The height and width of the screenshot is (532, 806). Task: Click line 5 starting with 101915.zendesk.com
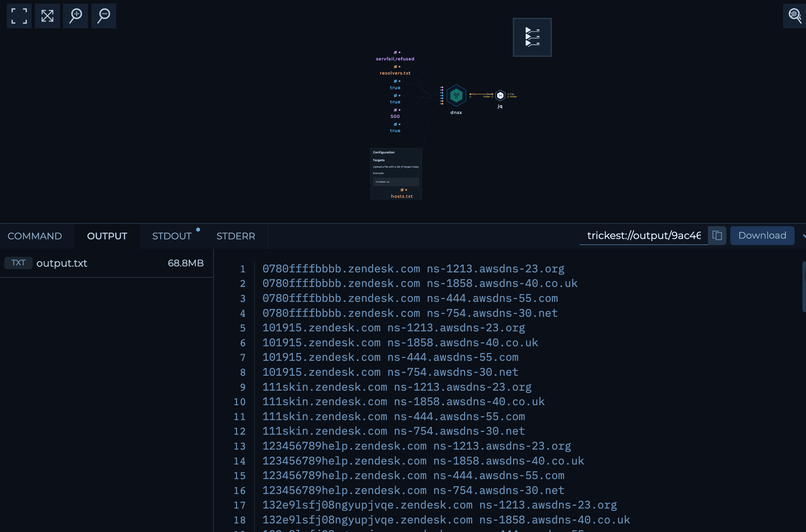coord(394,328)
